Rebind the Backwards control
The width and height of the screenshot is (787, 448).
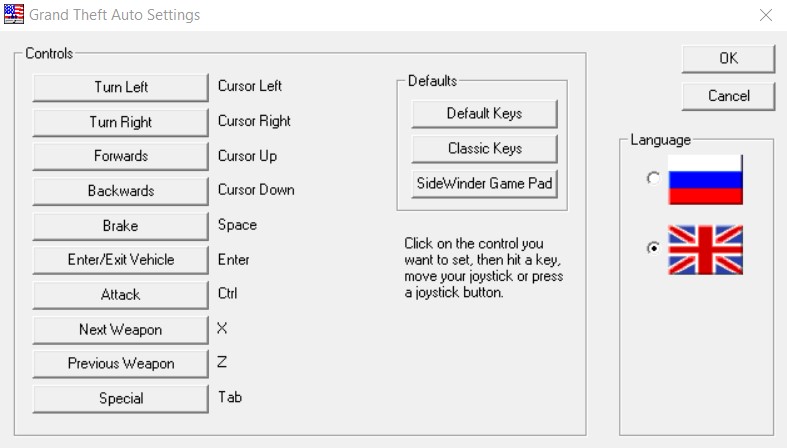click(x=121, y=190)
